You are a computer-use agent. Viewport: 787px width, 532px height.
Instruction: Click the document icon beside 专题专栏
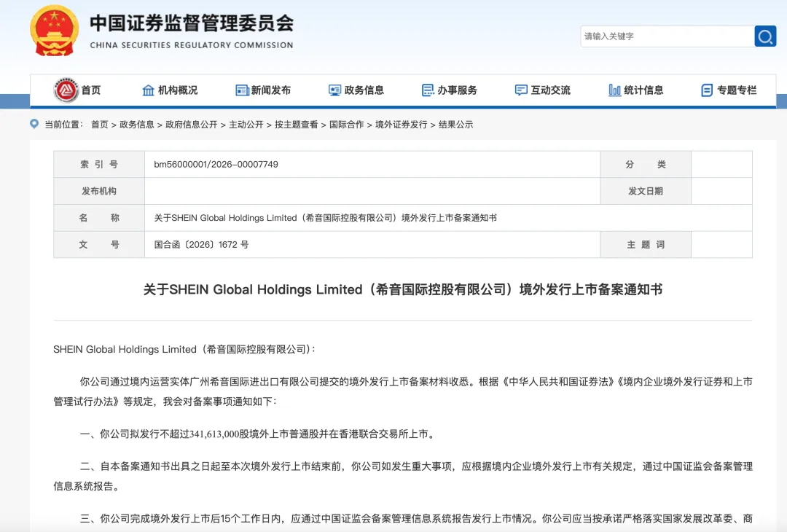coord(707,90)
